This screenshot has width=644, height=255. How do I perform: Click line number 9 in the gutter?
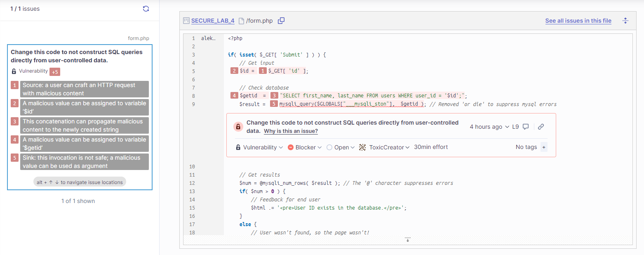pyautogui.click(x=193, y=104)
